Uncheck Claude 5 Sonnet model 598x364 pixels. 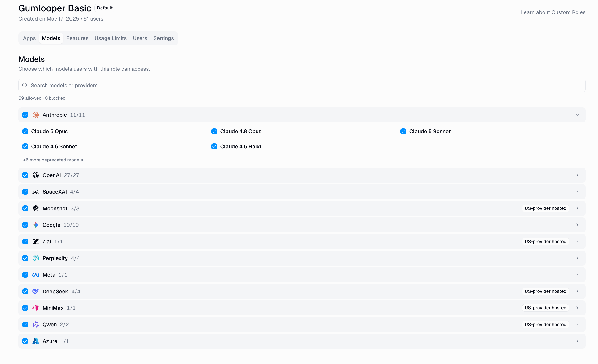(403, 132)
